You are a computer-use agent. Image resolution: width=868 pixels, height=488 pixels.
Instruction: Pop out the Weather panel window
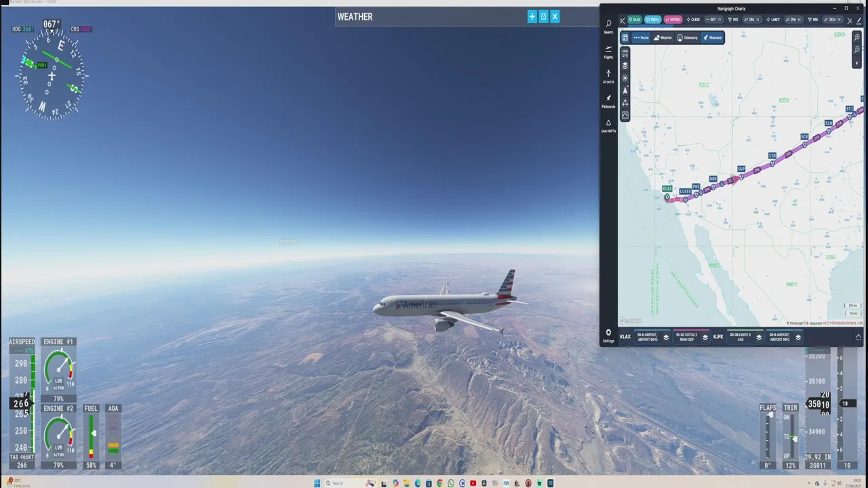tap(543, 17)
